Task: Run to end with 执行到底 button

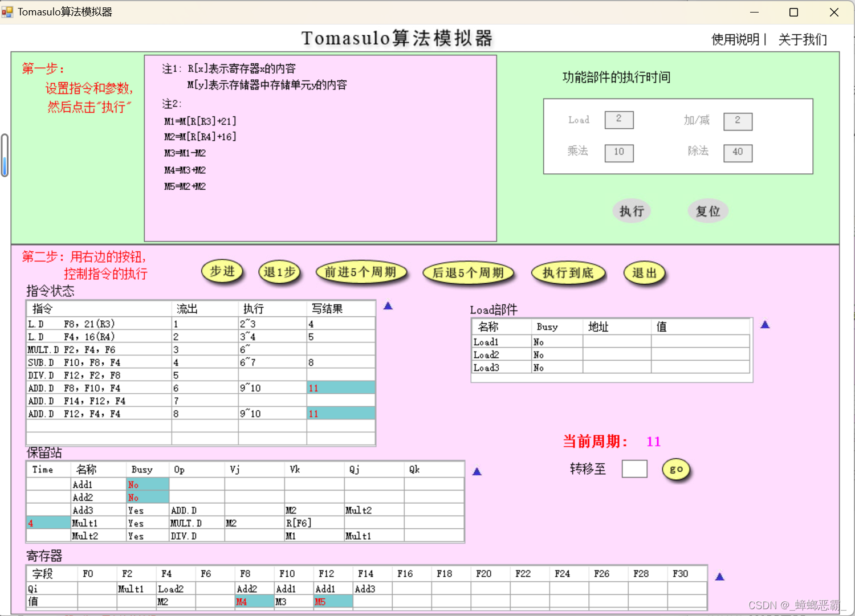Action: click(x=568, y=273)
